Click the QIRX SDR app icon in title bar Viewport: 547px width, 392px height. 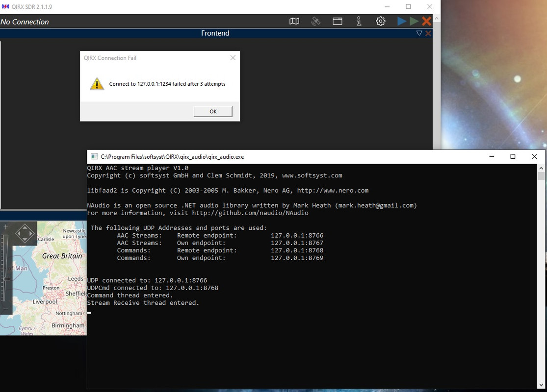[5, 7]
